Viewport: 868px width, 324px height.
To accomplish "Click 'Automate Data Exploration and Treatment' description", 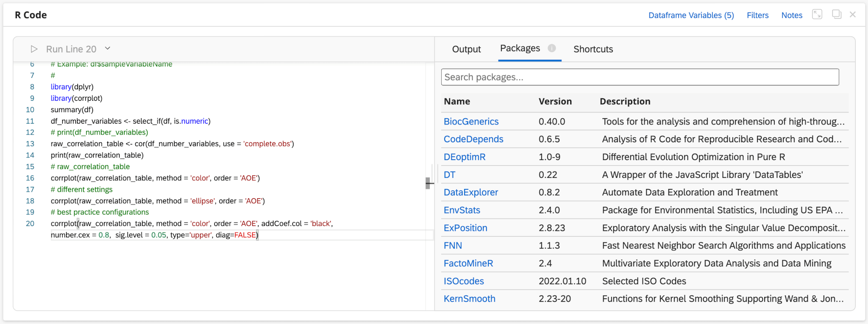I will pos(690,192).
